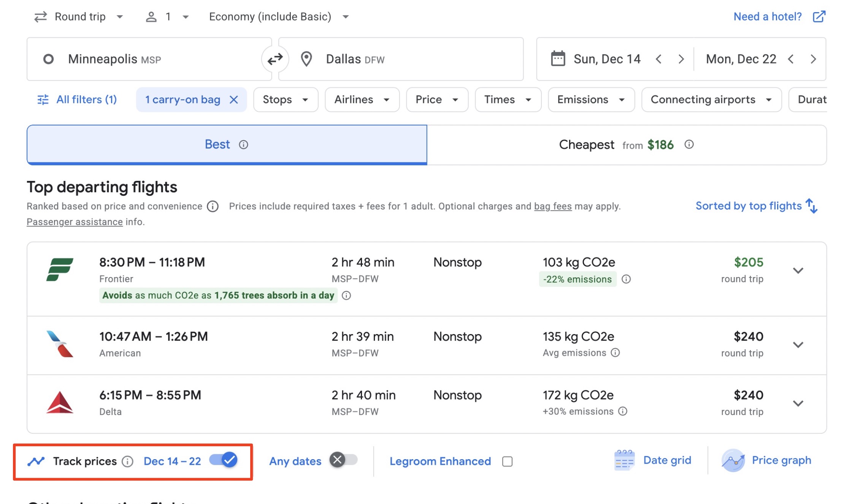Screen dimensions: 860x504
Task: Open the Stops filter dropdown
Action: 285,100
